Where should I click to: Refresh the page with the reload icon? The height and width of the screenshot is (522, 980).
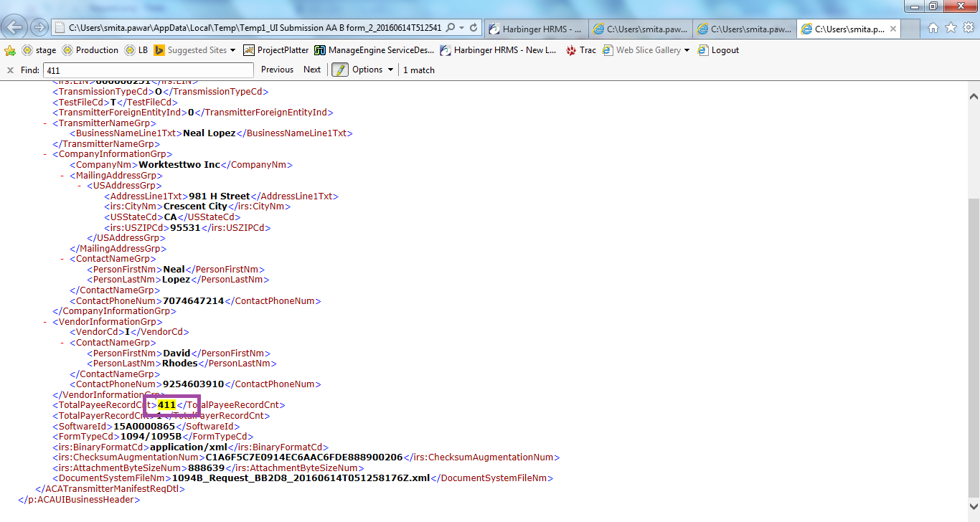(473, 28)
